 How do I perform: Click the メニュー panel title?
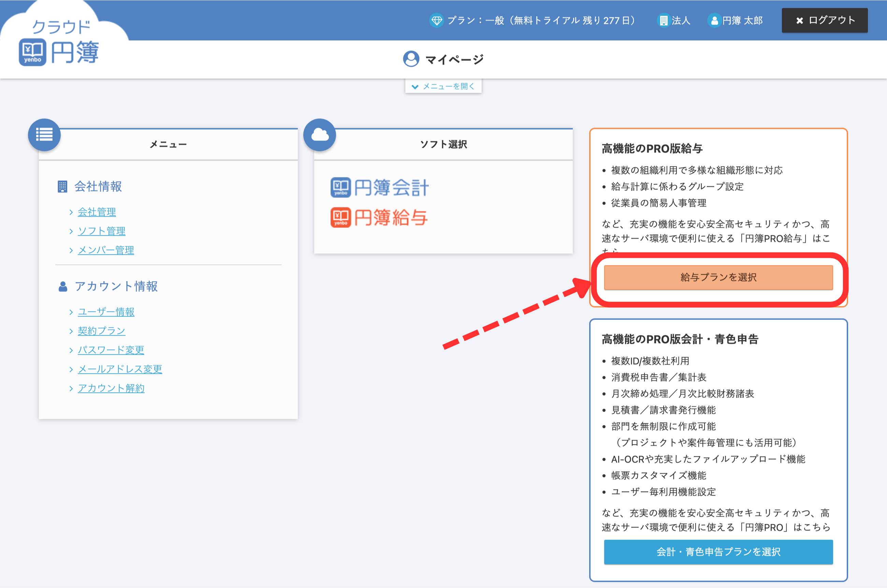(x=168, y=144)
